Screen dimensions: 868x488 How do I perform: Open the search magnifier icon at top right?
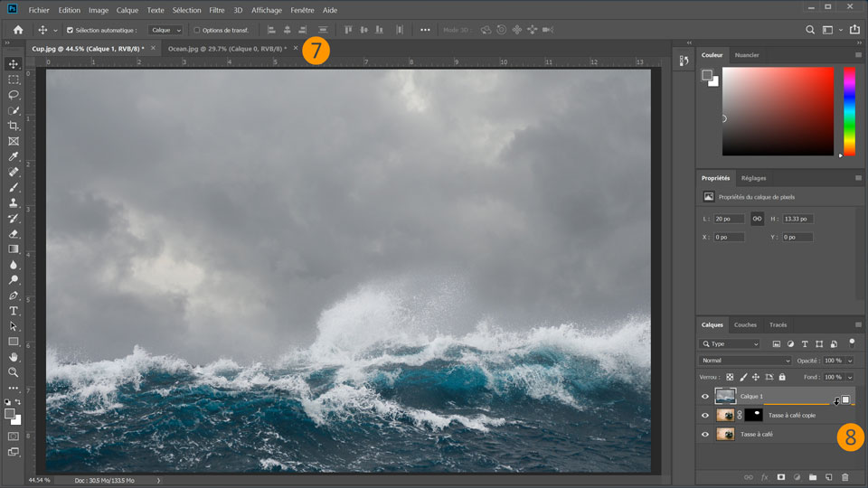coord(810,30)
